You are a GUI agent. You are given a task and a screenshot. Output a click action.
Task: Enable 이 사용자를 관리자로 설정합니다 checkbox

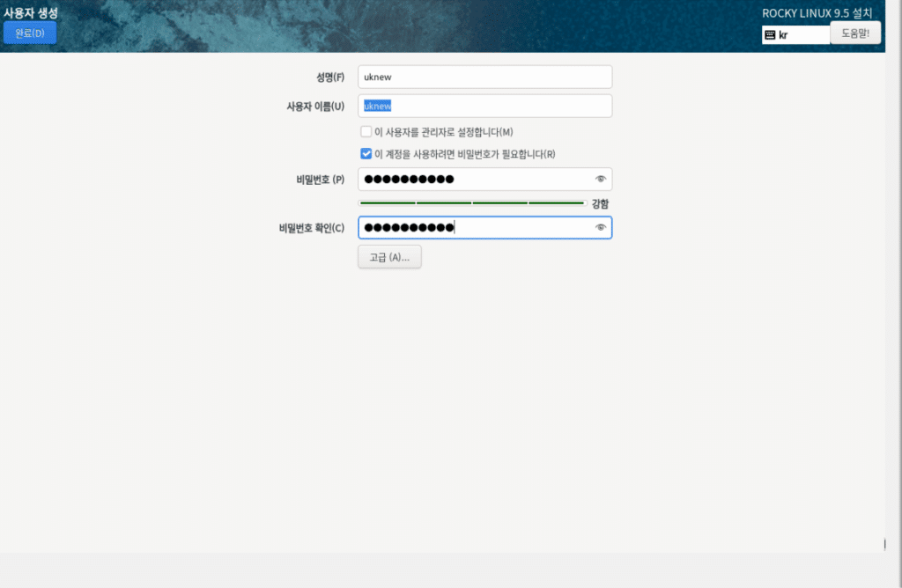coord(366,132)
